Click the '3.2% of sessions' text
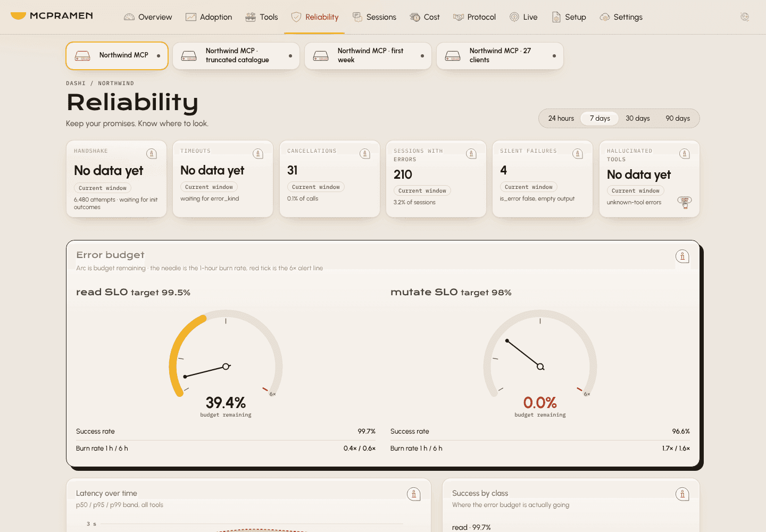The width and height of the screenshot is (766, 532). [x=414, y=202]
